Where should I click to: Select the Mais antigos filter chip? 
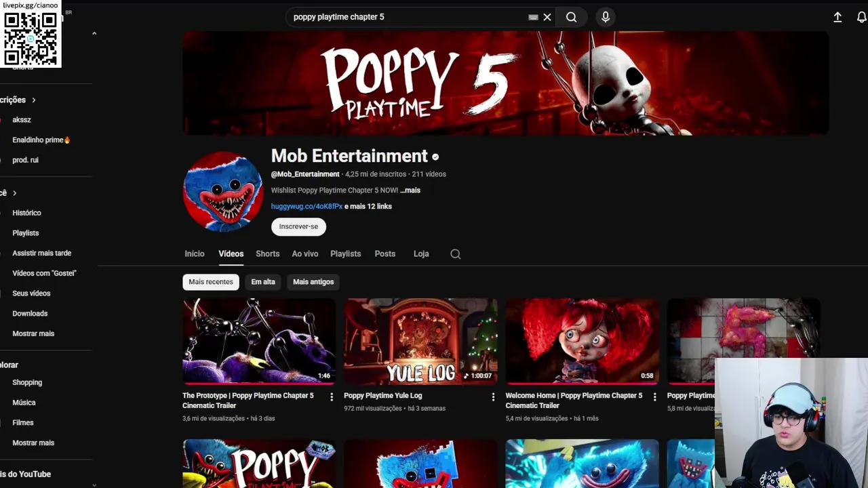pos(313,282)
